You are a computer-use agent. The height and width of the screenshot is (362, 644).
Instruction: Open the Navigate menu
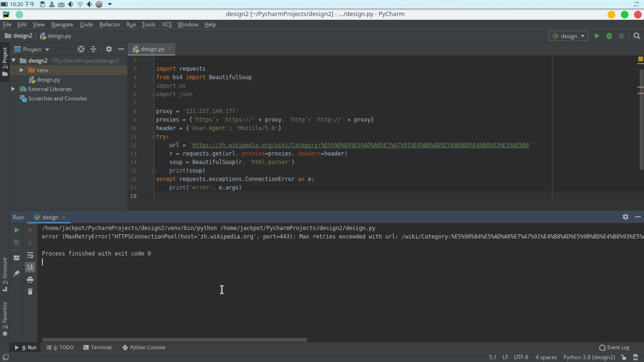click(x=62, y=25)
